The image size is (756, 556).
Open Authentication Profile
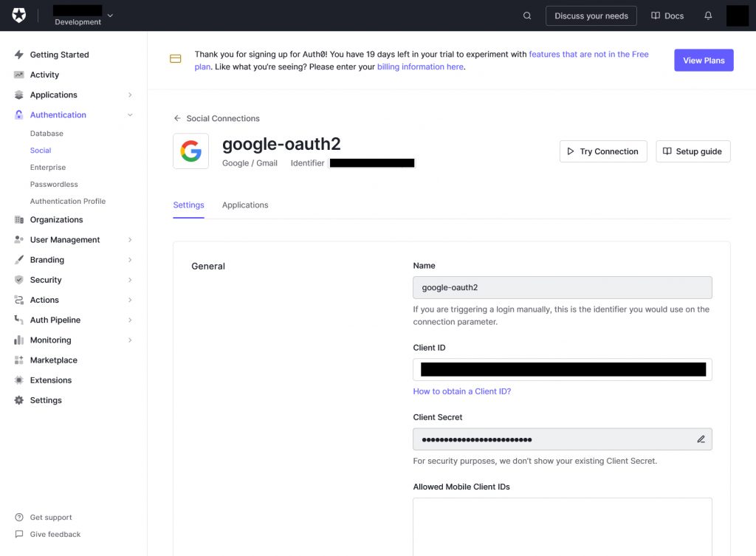pos(68,201)
